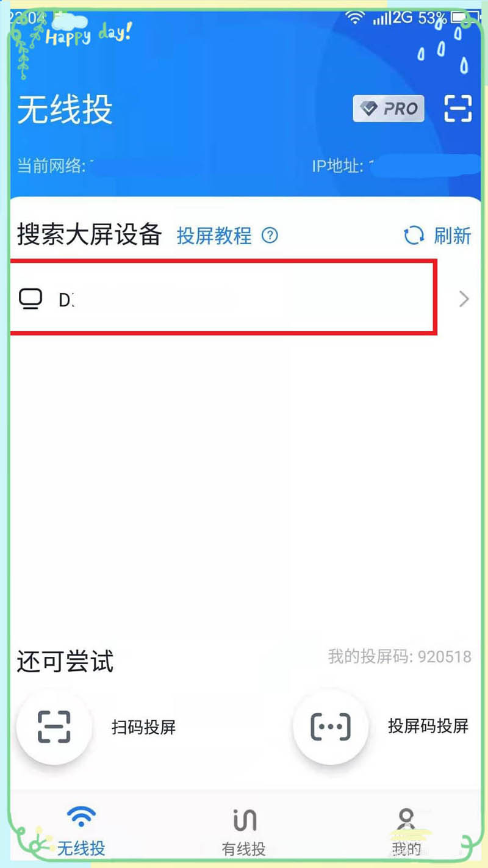Tap the Wi-Fi icon in bottom bar
The height and width of the screenshot is (868, 488).
pyautogui.click(x=81, y=816)
